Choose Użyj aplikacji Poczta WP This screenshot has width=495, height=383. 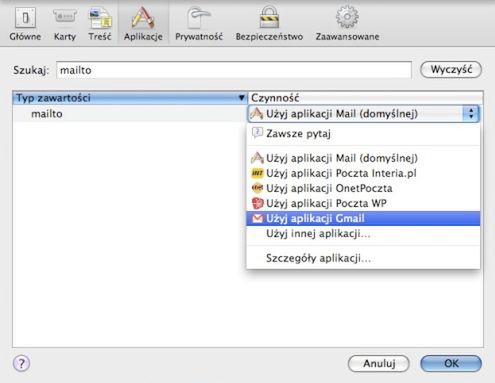coord(363,203)
